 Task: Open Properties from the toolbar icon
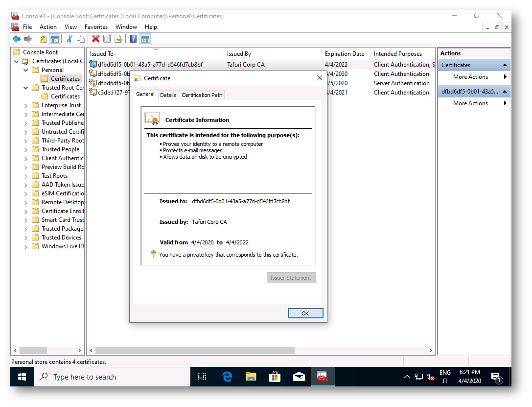[x=107, y=39]
